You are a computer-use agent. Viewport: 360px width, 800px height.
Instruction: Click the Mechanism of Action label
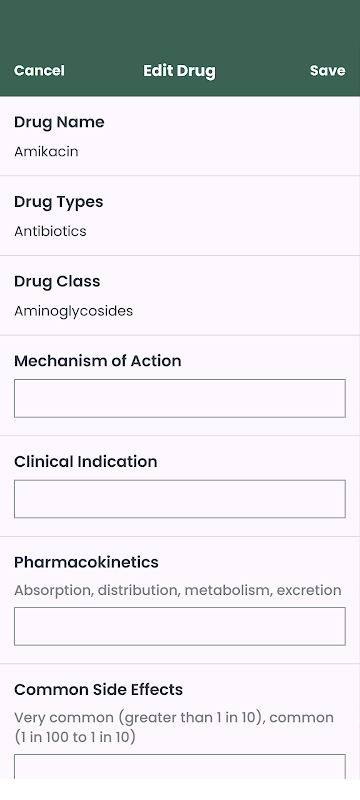tap(98, 361)
